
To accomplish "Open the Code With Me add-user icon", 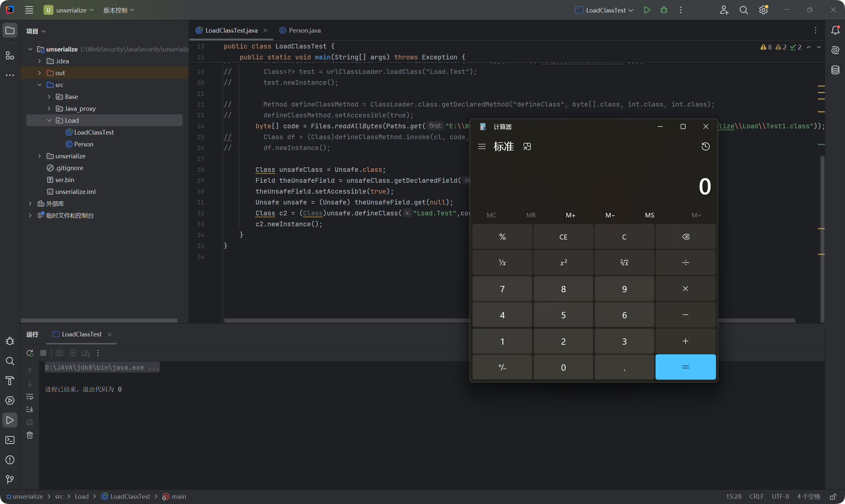I will [x=724, y=10].
